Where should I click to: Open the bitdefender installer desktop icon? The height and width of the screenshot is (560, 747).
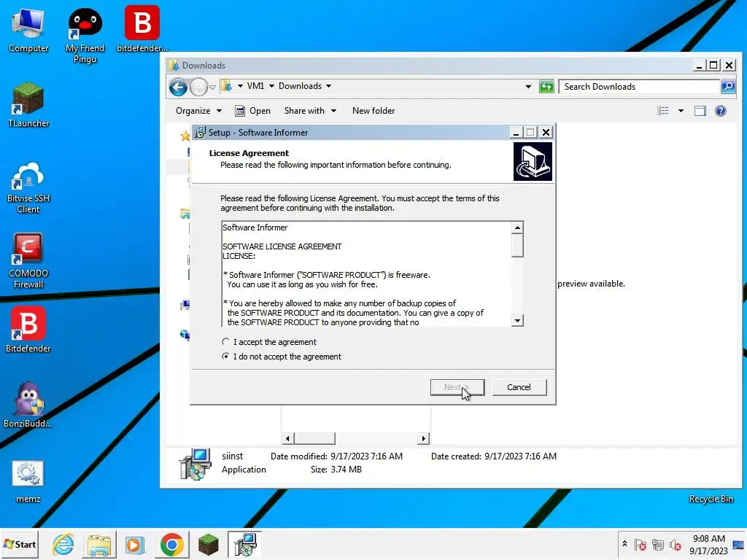click(142, 28)
